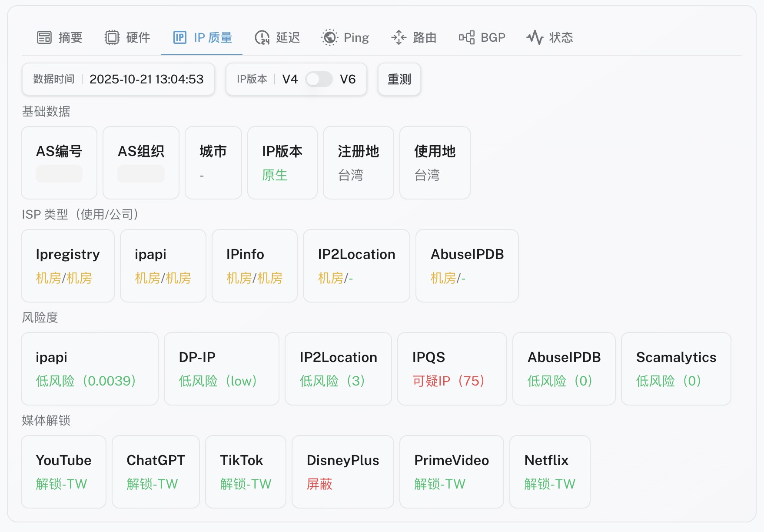Click the 摘要 summary tab icon
764x532 pixels.
(44, 38)
